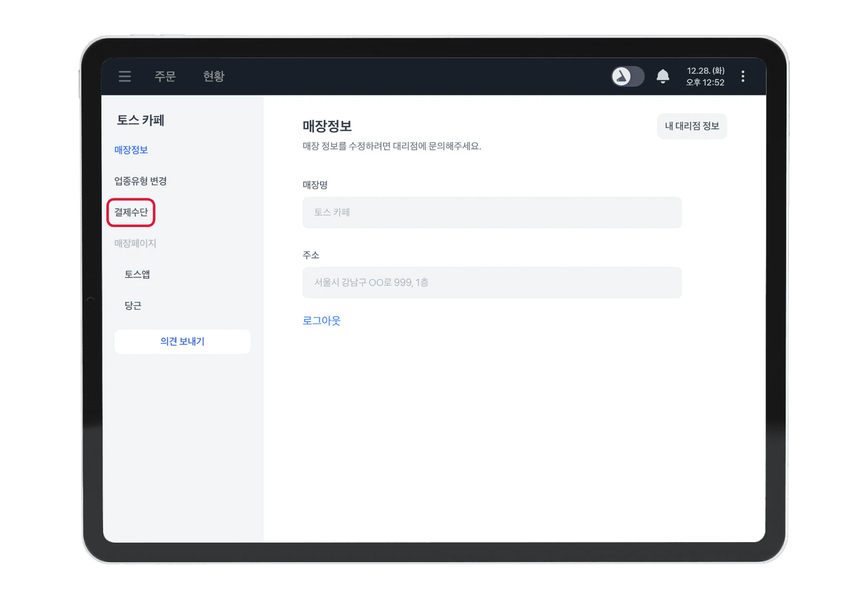This screenshot has width=868, height=599.
Task: Switch to the 주문 tab
Action: pos(165,76)
